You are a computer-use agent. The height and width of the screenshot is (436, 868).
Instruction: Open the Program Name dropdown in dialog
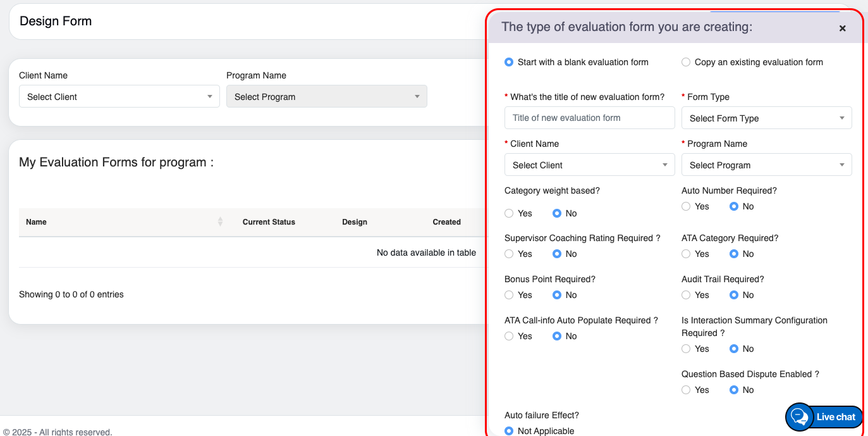766,165
